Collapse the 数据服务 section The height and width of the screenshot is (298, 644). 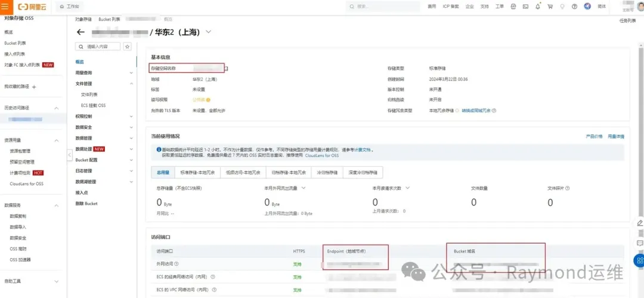point(57,205)
